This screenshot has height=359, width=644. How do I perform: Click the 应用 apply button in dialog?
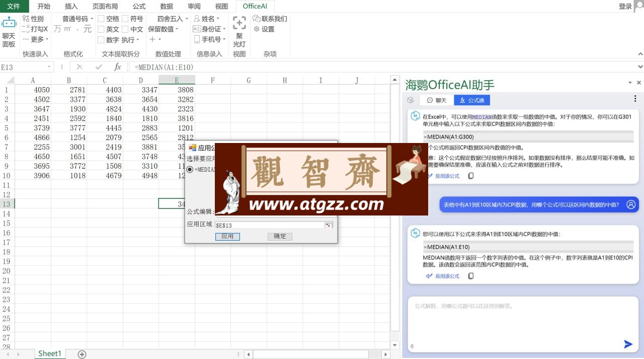click(227, 236)
